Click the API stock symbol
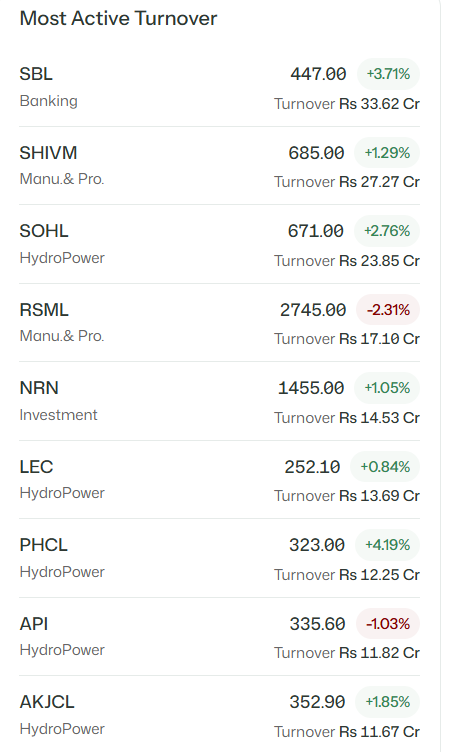The height and width of the screenshot is (752, 452). click(x=34, y=624)
